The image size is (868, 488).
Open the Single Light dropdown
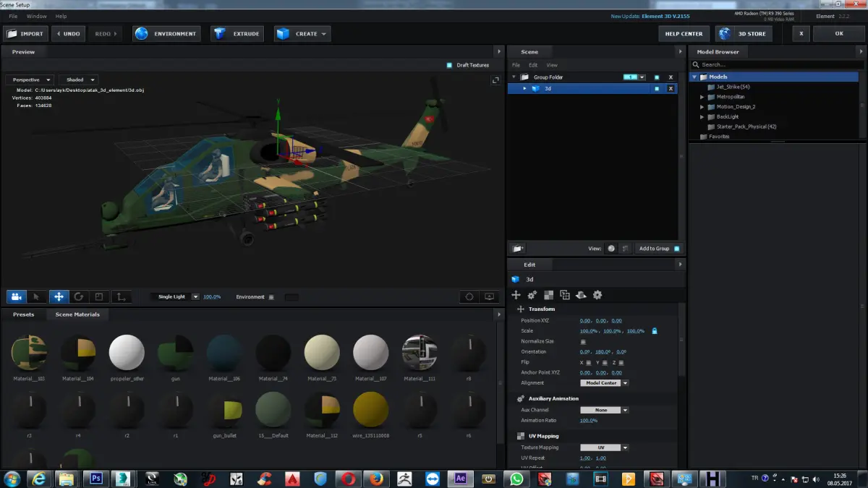(175, 296)
